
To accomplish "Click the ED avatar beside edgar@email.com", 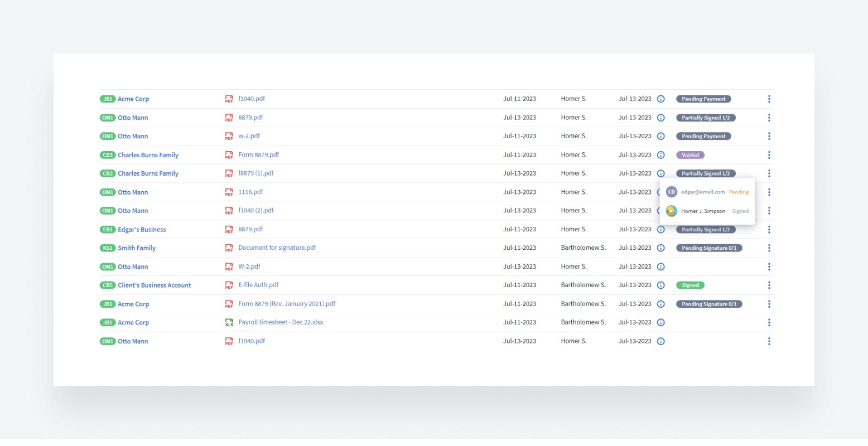I will point(671,192).
